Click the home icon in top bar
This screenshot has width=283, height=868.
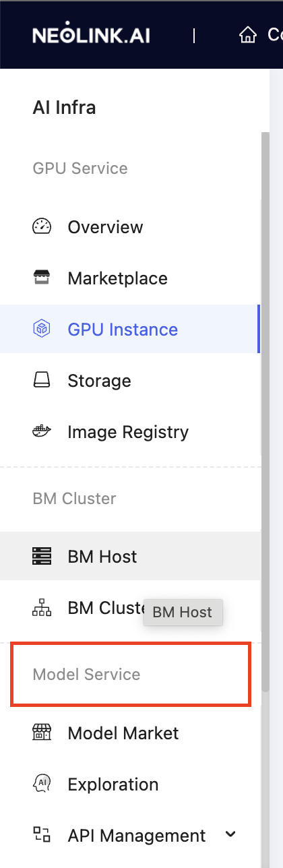(x=248, y=34)
